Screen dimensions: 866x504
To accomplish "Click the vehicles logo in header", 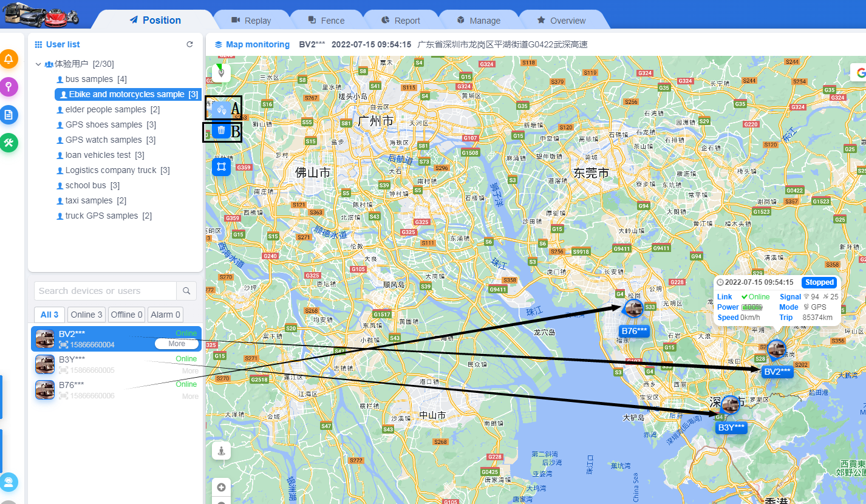I will 41,14.
